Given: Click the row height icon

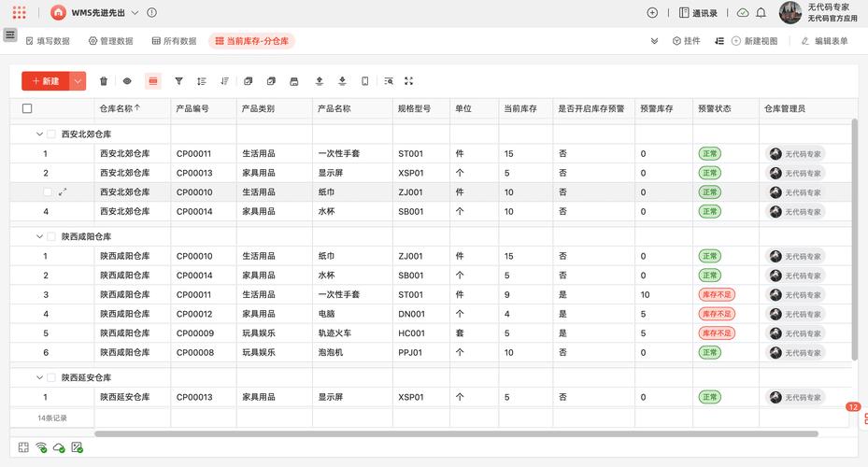Looking at the screenshot, I should 202,81.
